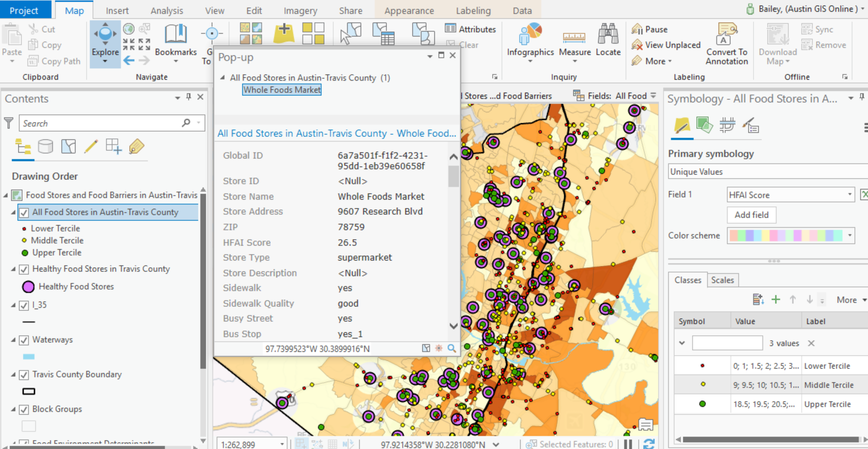Screen dimensions: 868x449
Task: Open Symbol layer drawing tab
Action: tap(727, 126)
